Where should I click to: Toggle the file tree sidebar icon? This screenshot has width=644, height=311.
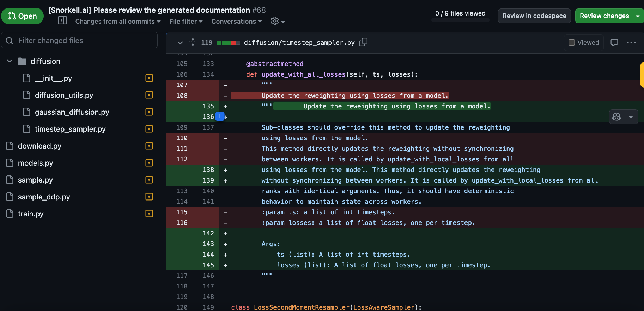point(62,20)
